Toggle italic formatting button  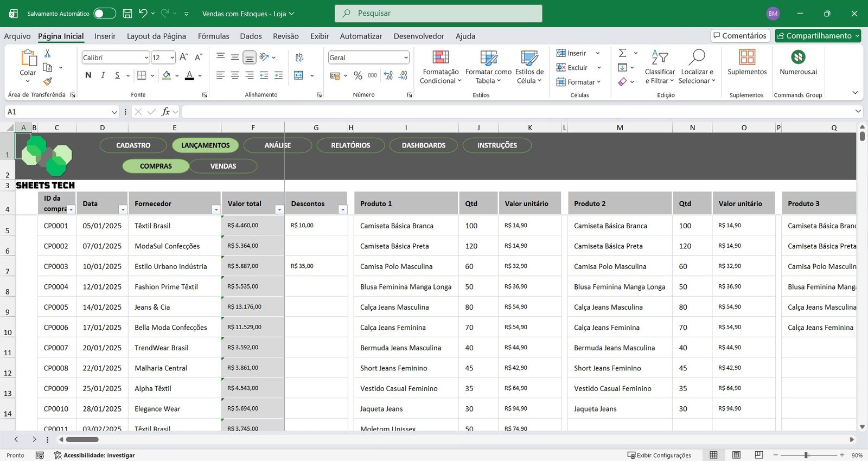point(103,75)
